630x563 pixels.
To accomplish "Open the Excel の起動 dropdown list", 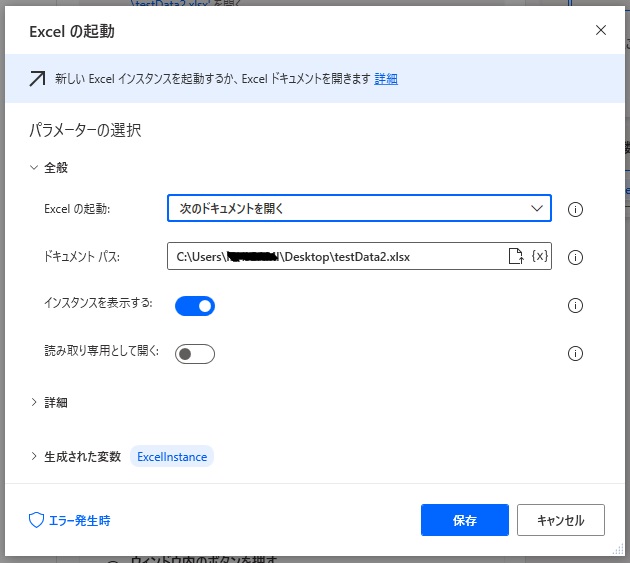I will pos(359,209).
